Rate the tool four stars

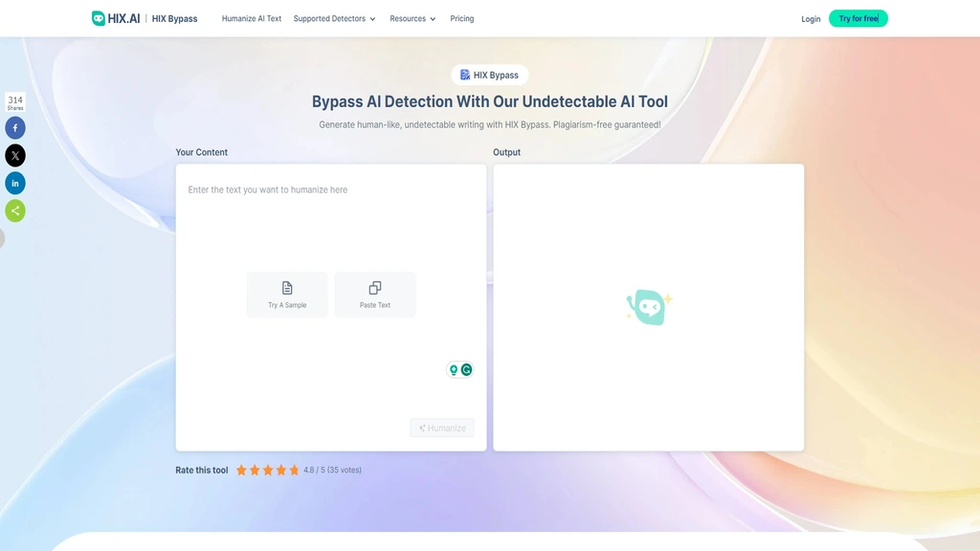pyautogui.click(x=280, y=471)
